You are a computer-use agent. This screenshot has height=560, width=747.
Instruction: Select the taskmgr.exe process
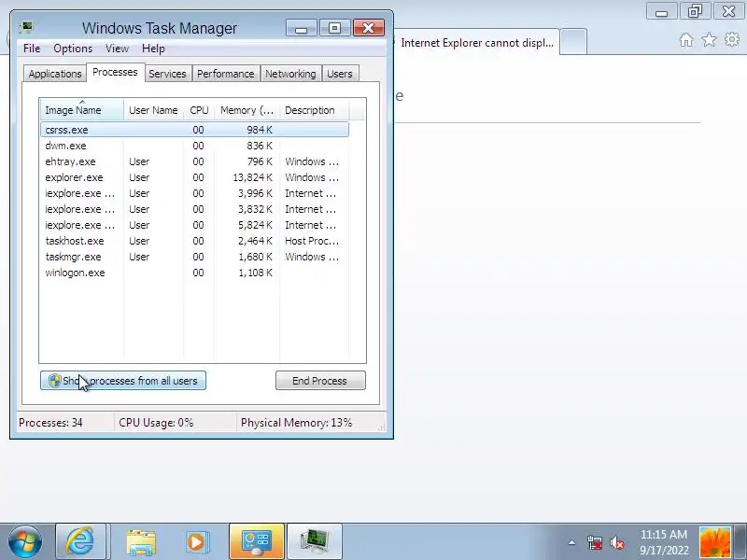(x=194, y=257)
